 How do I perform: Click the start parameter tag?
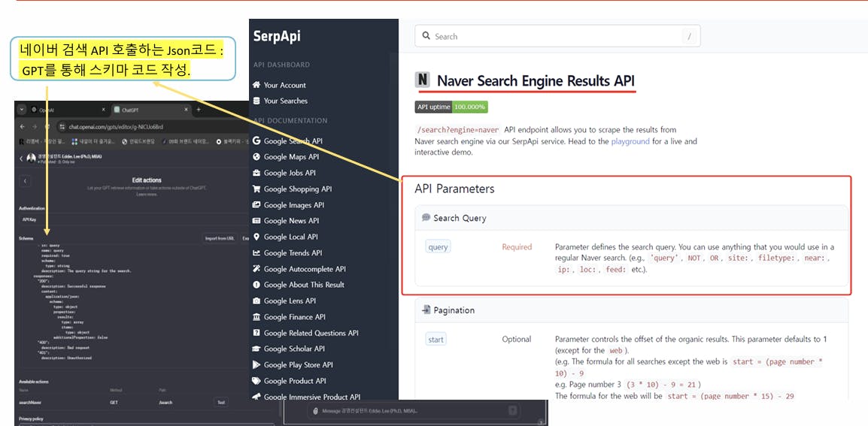pos(436,339)
